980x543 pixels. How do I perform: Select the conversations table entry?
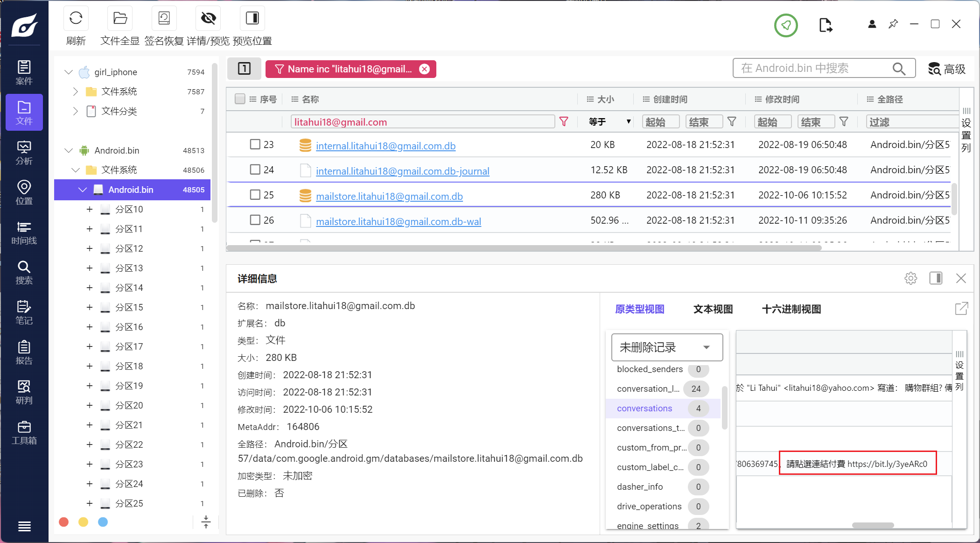tap(663, 409)
